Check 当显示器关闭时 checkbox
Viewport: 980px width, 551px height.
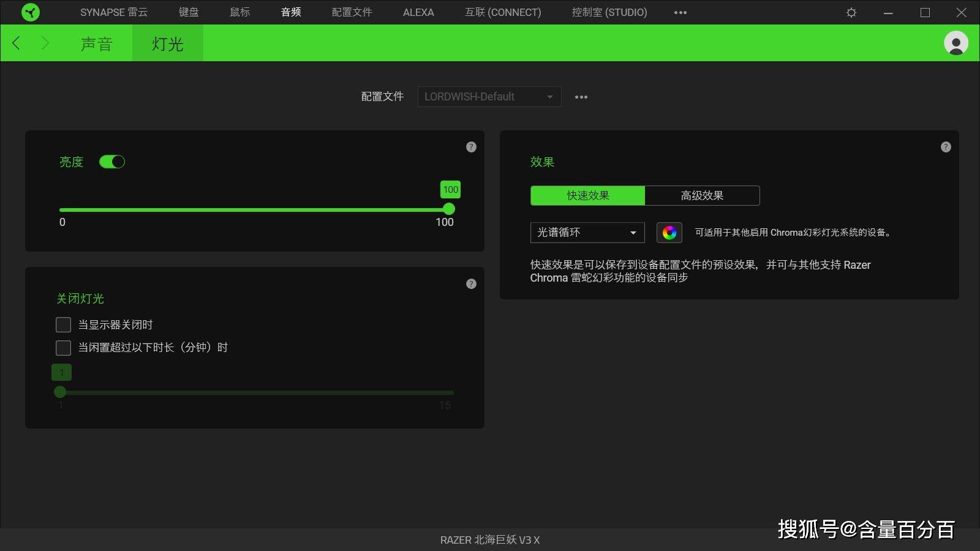coord(63,324)
